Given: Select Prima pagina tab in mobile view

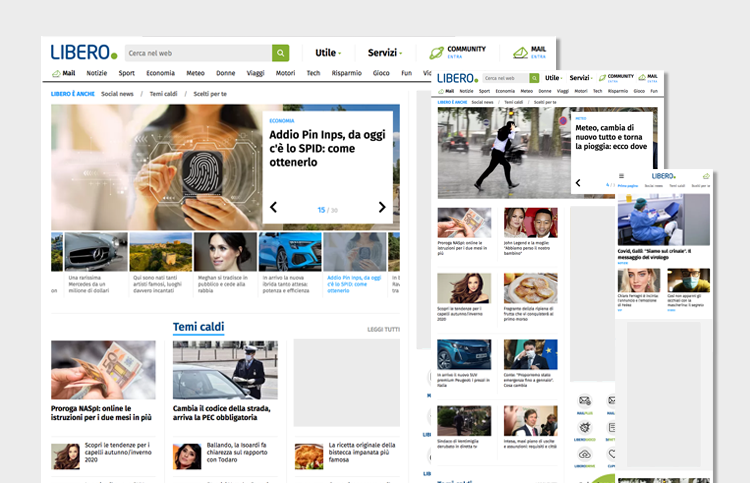Looking at the screenshot, I should pyautogui.click(x=628, y=186).
